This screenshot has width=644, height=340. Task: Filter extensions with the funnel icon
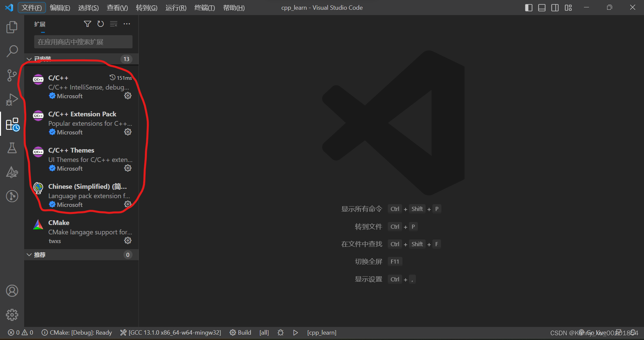tap(88, 24)
